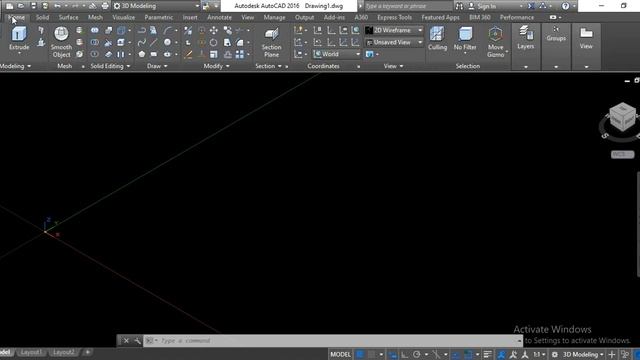
Task: Click the Sign In button
Action: (x=482, y=6)
